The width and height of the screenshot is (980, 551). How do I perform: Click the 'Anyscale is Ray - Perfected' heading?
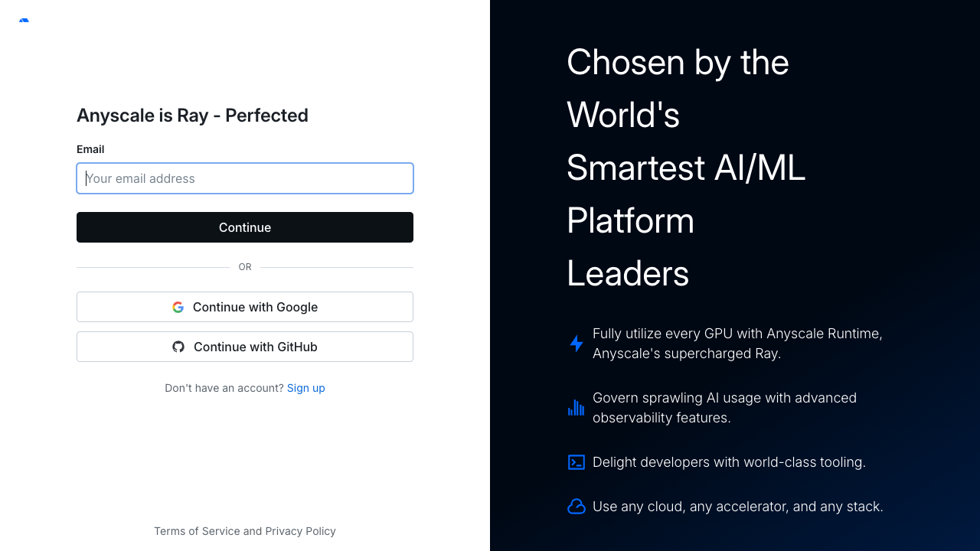tap(192, 116)
